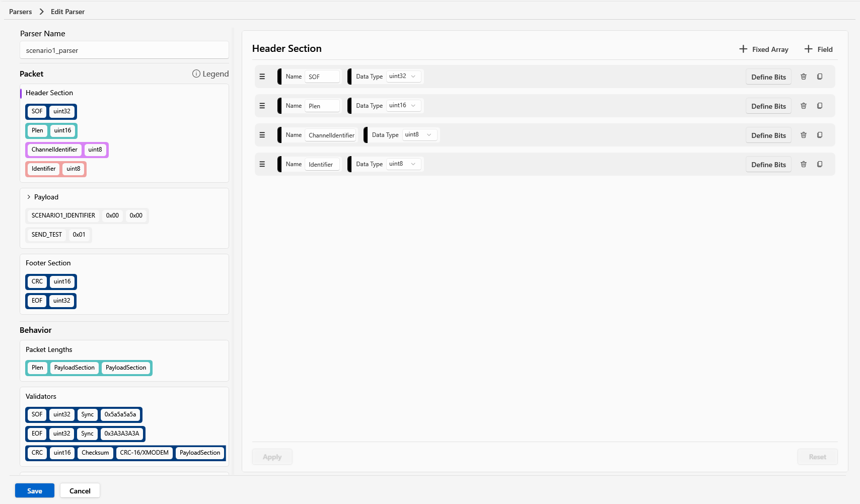Edit the ChannelIdentifier name field
The image size is (860, 504).
click(331, 135)
